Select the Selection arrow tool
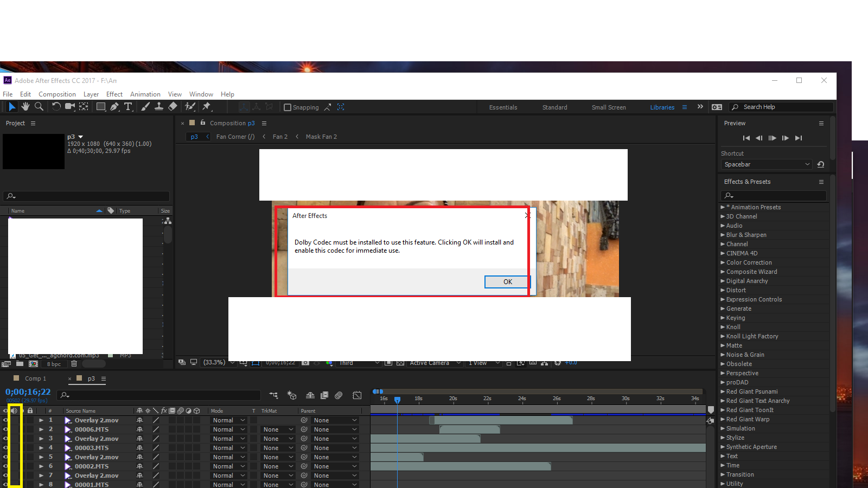Screen dimensions: 868x488 tap(12, 107)
